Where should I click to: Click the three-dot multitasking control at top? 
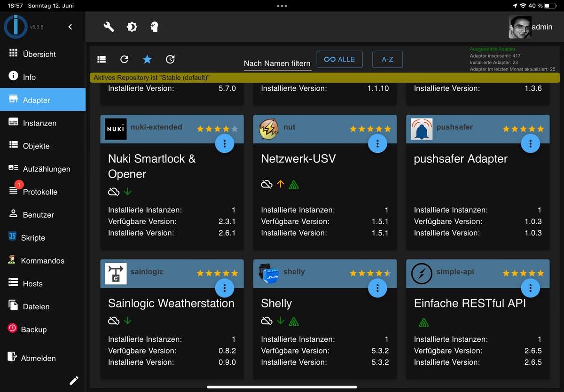coord(282,6)
